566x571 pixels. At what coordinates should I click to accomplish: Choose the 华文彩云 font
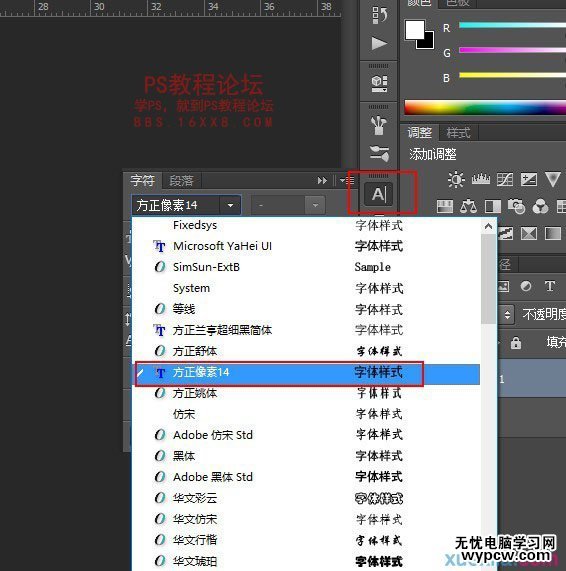coord(306,498)
